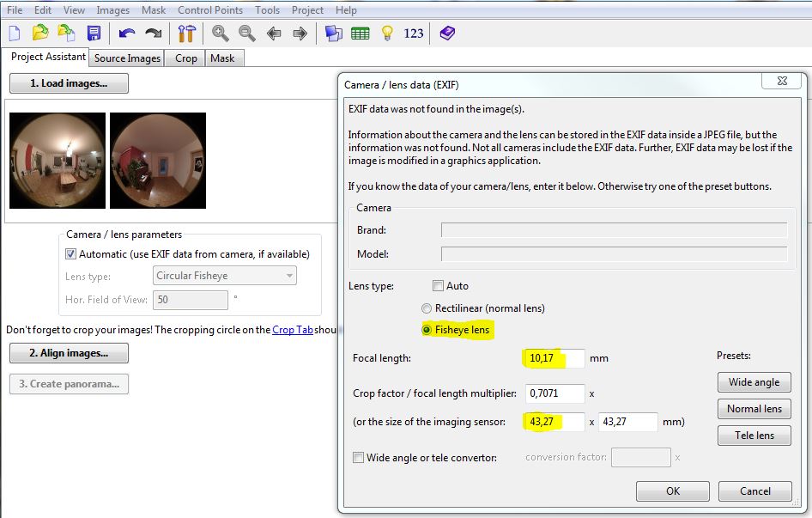Screen dimensions: 812x518
Task: Click the Crop Tab link
Action: 292,330
